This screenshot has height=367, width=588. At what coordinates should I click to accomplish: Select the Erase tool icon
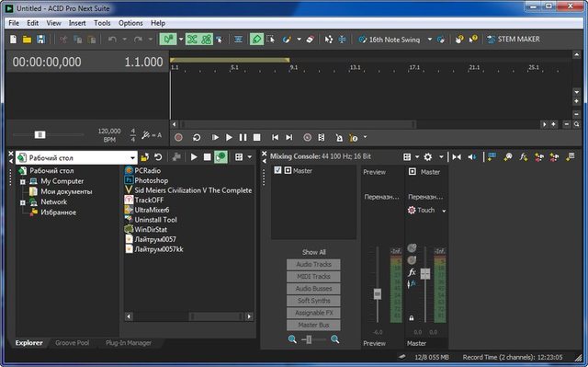pos(311,39)
